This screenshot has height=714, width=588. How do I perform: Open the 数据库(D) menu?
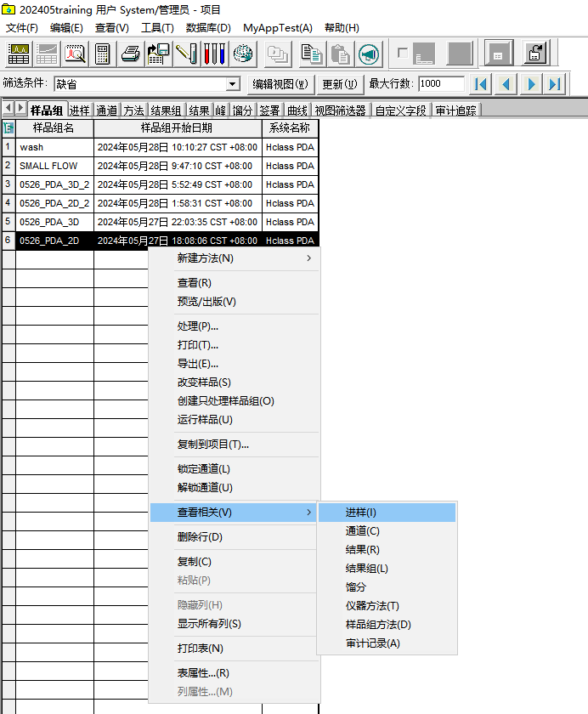[208, 28]
